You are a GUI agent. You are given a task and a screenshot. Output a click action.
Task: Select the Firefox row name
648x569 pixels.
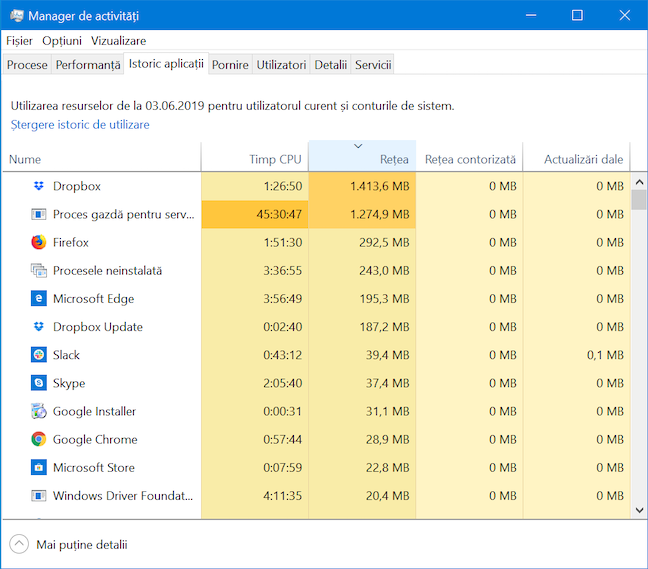71,242
